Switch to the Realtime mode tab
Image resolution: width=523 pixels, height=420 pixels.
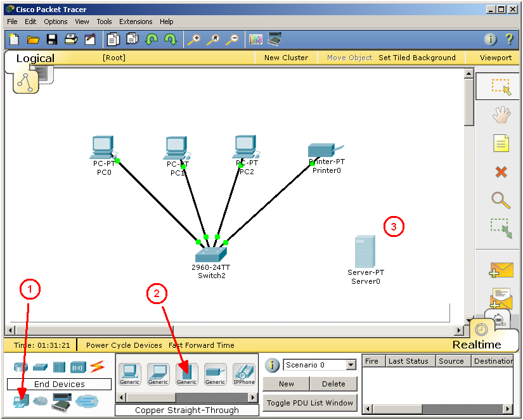point(476,345)
